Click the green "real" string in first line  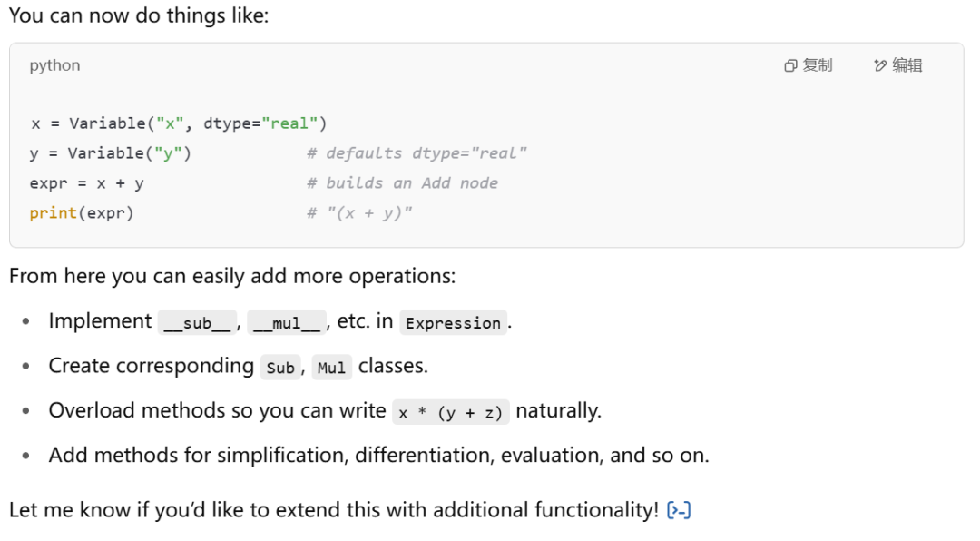pyautogui.click(x=290, y=123)
